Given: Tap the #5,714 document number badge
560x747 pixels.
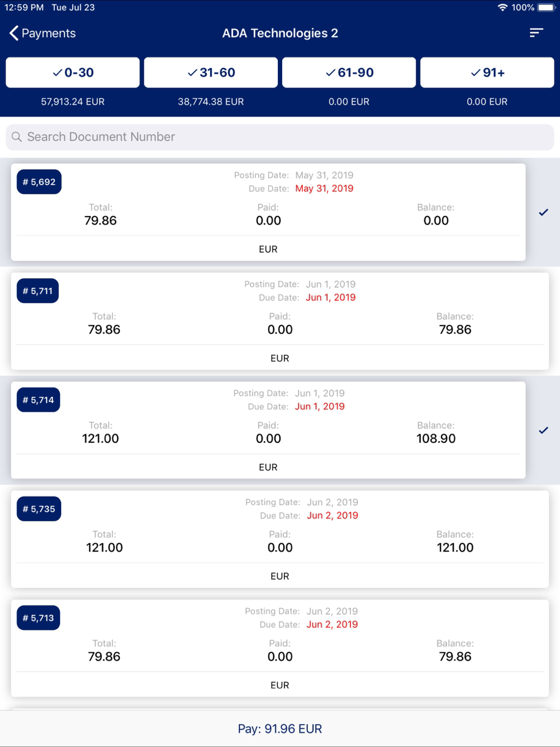Looking at the screenshot, I should [38, 400].
